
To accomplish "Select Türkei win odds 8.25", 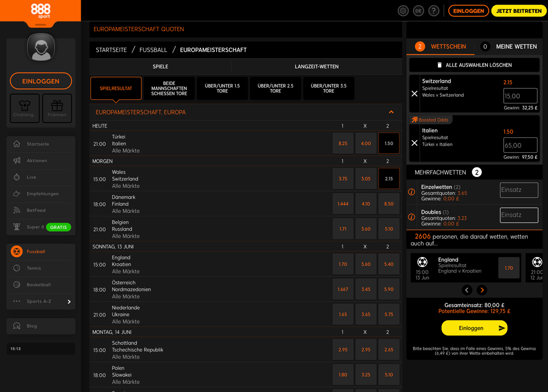I will pyautogui.click(x=343, y=143).
